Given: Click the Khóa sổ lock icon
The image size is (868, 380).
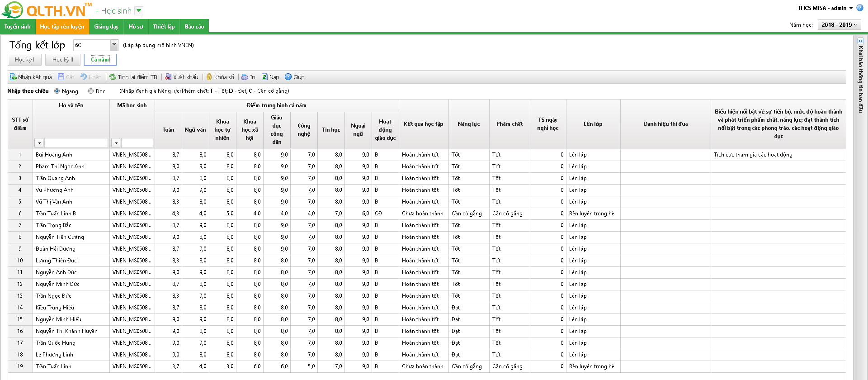Looking at the screenshot, I should click(x=209, y=77).
